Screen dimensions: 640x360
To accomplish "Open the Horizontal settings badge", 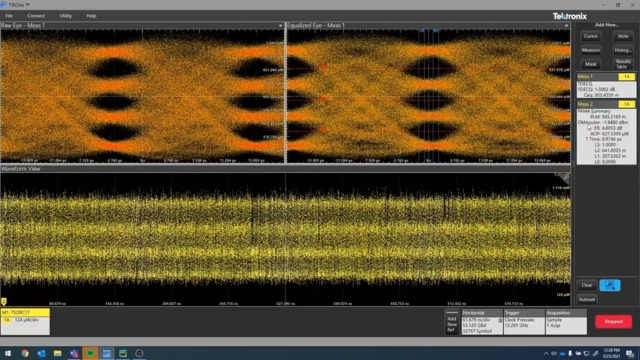I will [482, 322].
